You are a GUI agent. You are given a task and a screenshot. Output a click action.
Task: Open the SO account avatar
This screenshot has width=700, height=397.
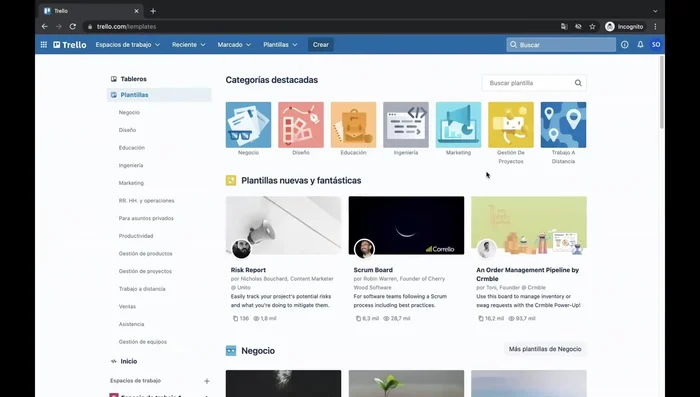tap(656, 45)
